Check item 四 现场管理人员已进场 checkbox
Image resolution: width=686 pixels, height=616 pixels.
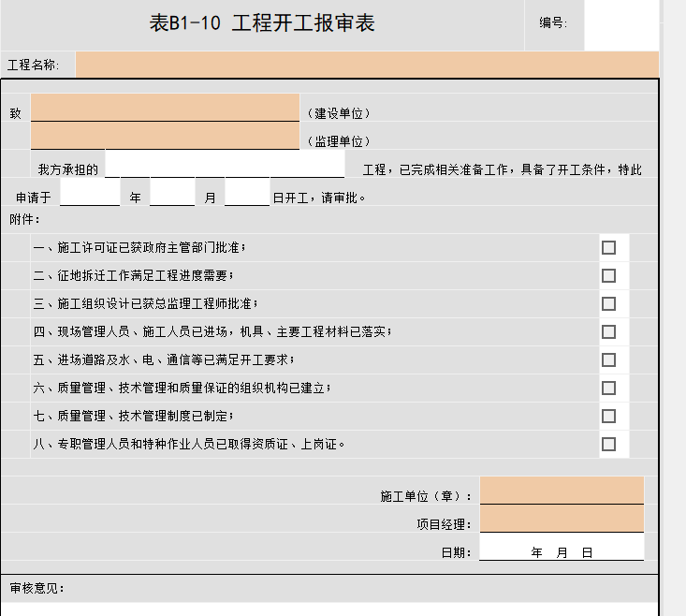coord(608,331)
